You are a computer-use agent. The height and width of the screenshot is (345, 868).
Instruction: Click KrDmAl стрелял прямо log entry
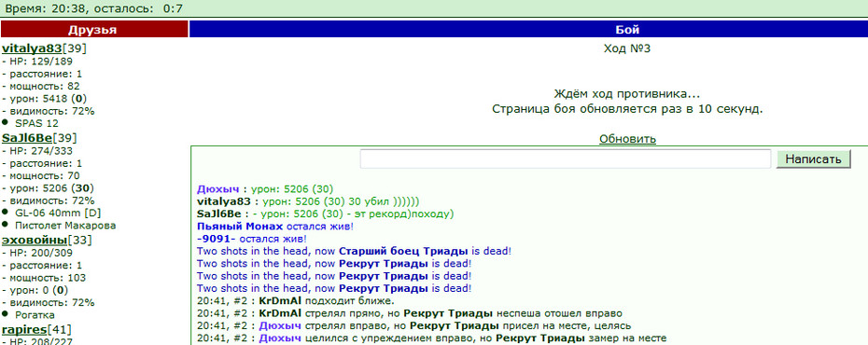[410, 313]
